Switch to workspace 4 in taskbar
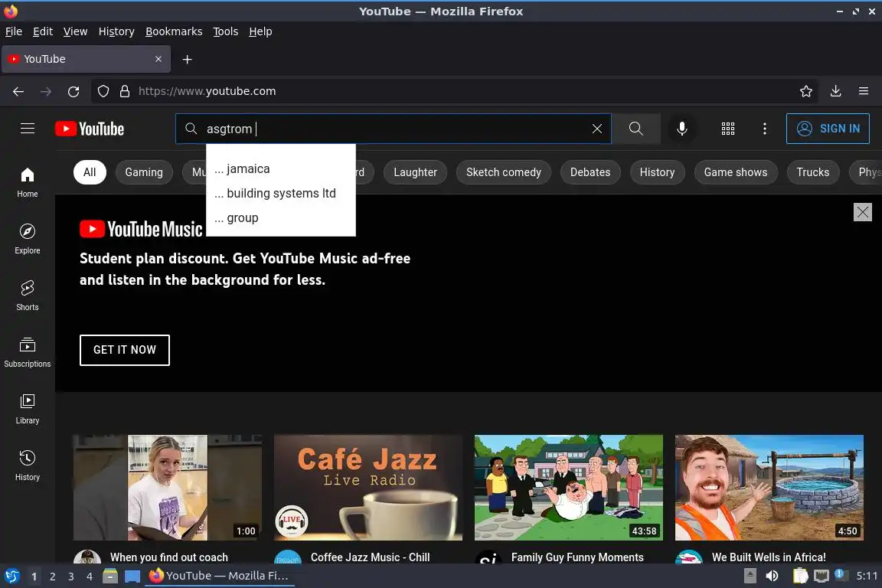The width and height of the screenshot is (882, 588). tap(90, 577)
